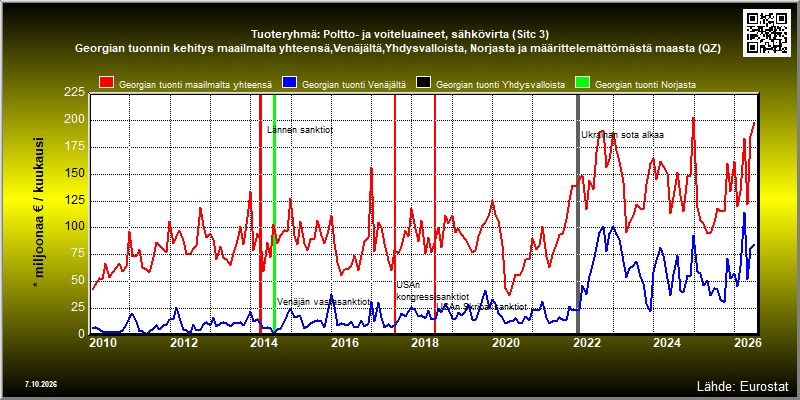Screen dimensions: 800x400
Task: Click the red vertical marker line left of the green line
Action: (x=260, y=213)
